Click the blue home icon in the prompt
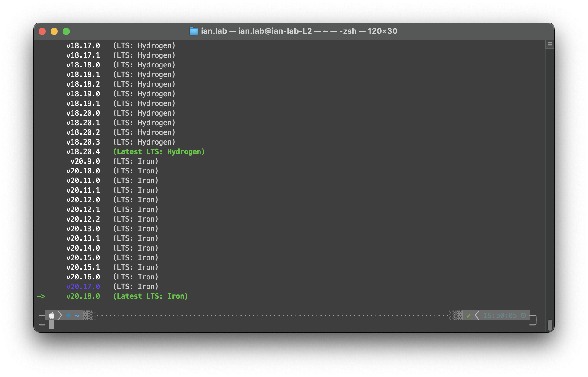The image size is (588, 377). (69, 315)
